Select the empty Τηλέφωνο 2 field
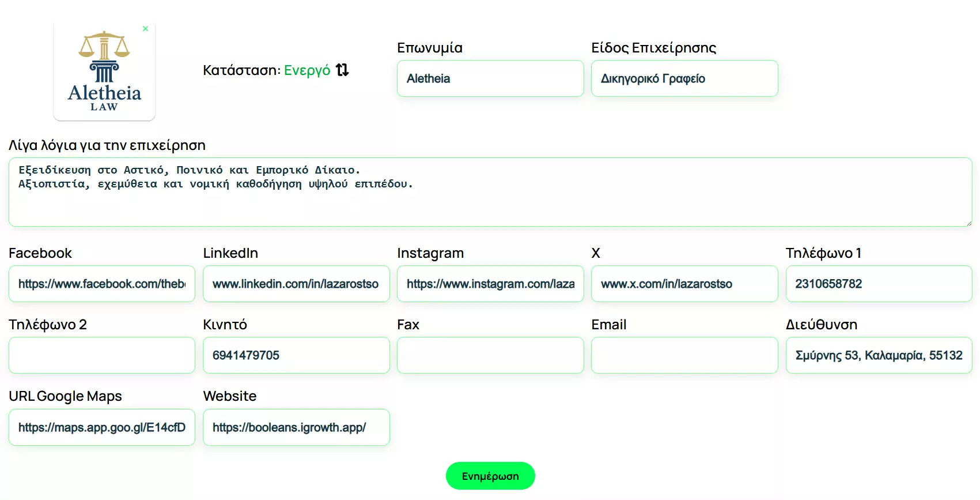This screenshot has height=500, width=980. coord(101,355)
